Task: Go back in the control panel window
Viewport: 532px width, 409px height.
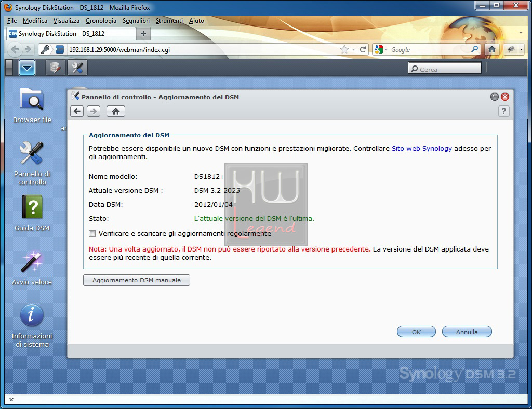Action: 77,111
